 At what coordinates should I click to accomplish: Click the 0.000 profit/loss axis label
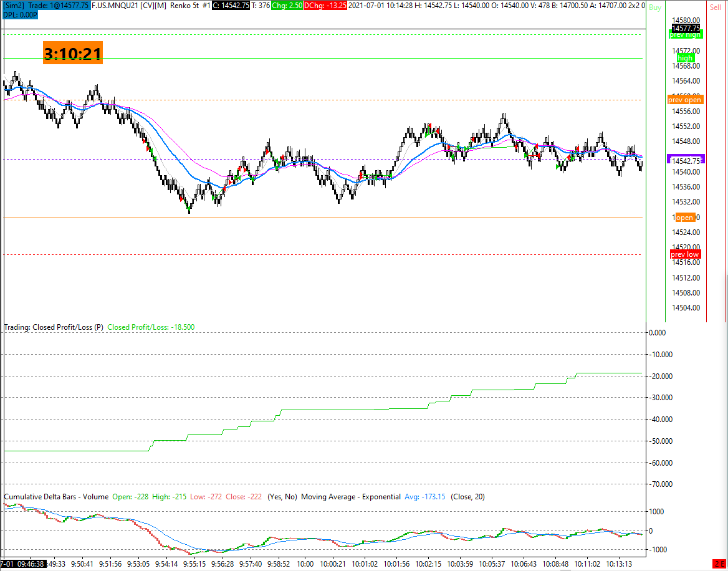pyautogui.click(x=657, y=332)
